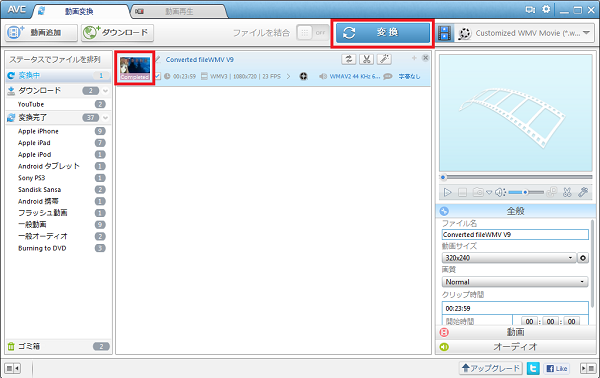
Task: Select Apple iPad in sidebar
Action: click(58, 143)
